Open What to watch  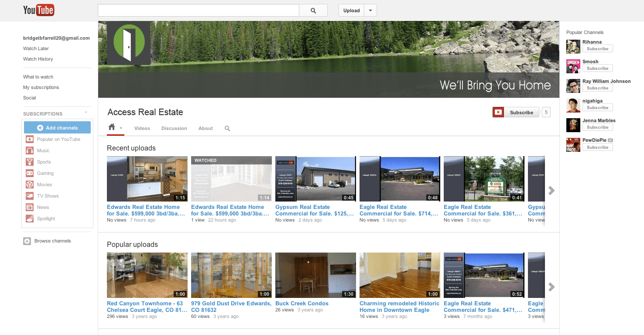[x=38, y=77]
